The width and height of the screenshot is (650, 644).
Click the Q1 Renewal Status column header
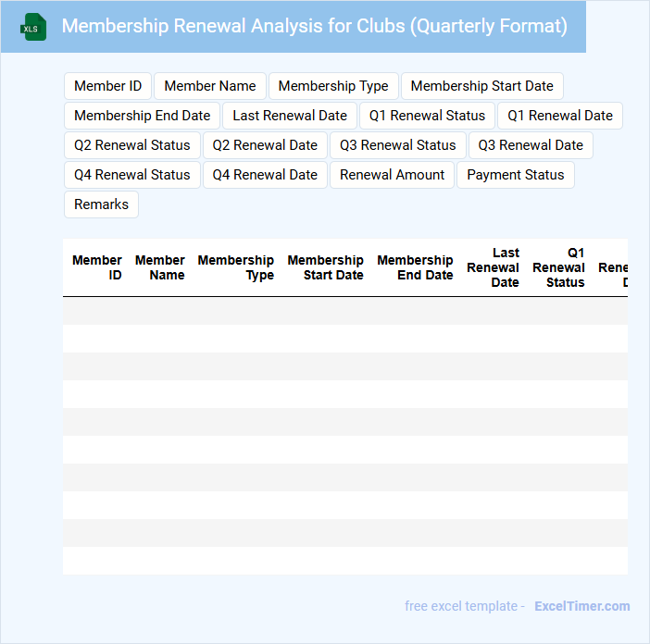(x=559, y=267)
